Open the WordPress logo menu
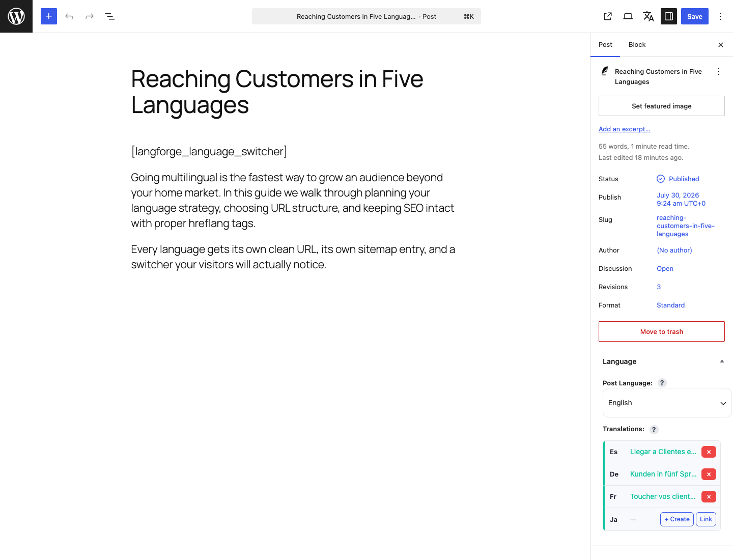 coord(16,16)
